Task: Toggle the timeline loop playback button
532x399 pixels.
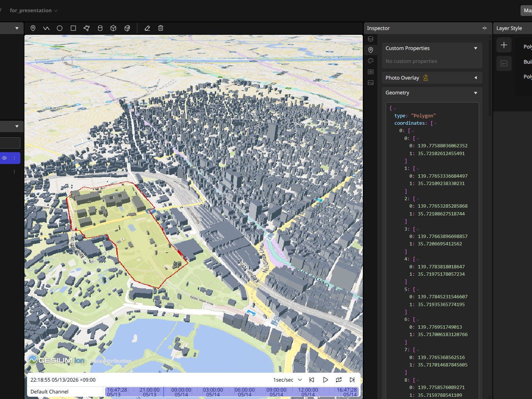Action: pyautogui.click(x=339, y=380)
